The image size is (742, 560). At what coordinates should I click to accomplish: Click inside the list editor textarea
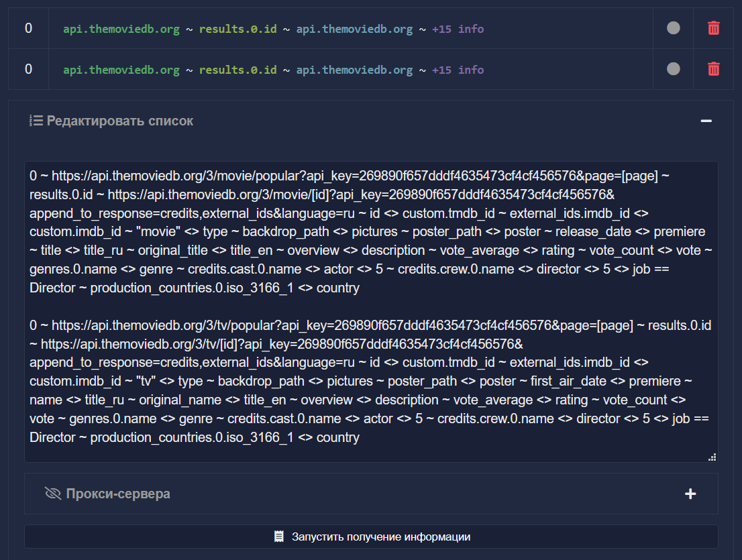click(371, 312)
